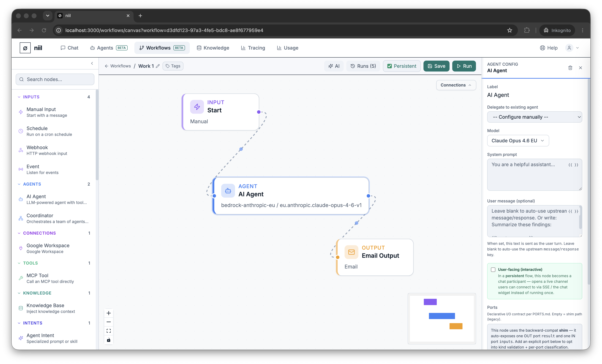Zoom out of the canvas with the minus icon
Screen dimensions: 602x364
tap(109, 322)
